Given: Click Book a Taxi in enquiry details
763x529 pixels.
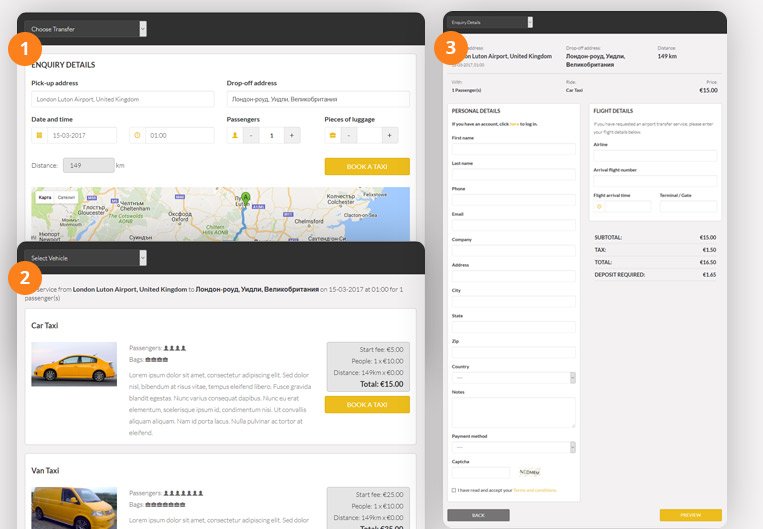Looking at the screenshot, I should (x=367, y=166).
